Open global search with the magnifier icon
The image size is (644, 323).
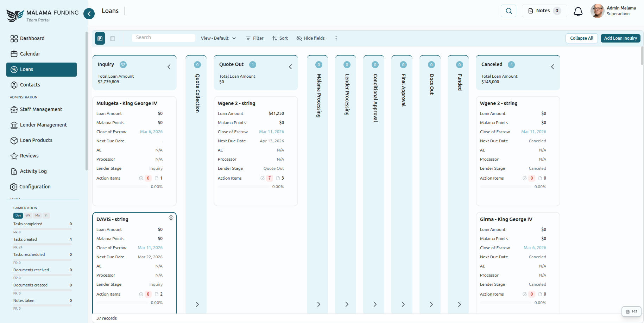508,11
